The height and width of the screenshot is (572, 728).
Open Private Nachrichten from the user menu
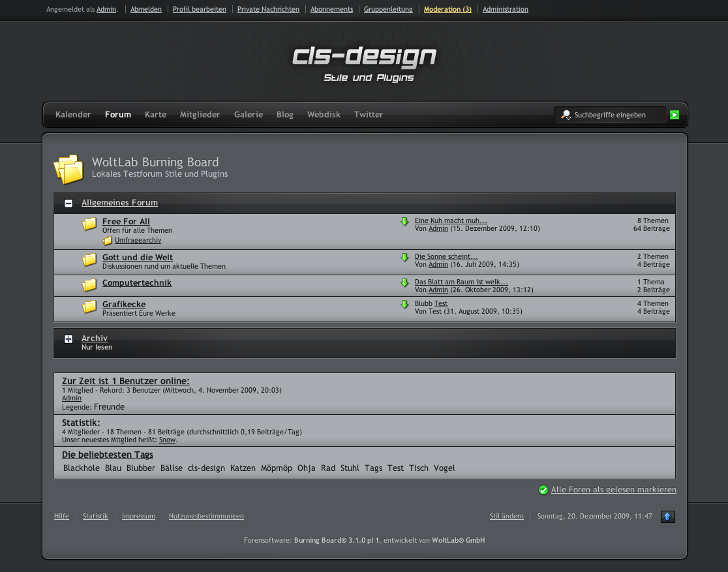(268, 10)
